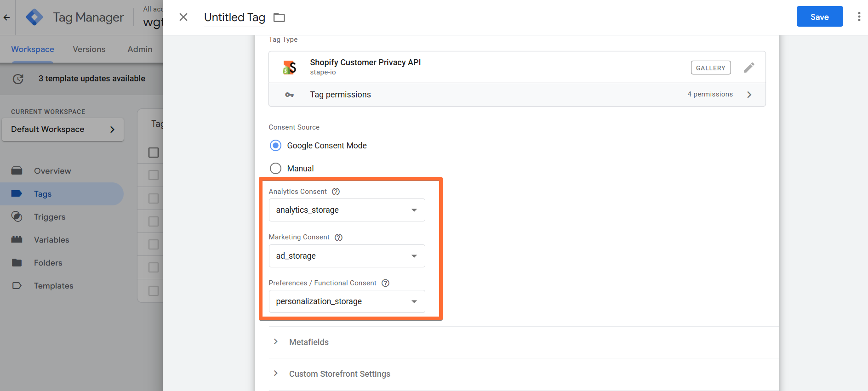Screen dimensions: 868x391
Task: Open the personalization_storage dropdown
Action: pos(347,301)
